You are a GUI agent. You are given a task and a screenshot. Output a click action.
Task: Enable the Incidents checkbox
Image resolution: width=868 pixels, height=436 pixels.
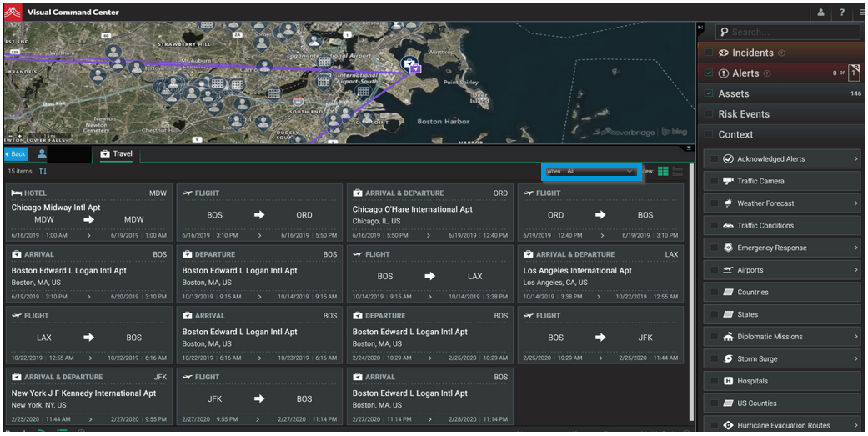point(709,53)
